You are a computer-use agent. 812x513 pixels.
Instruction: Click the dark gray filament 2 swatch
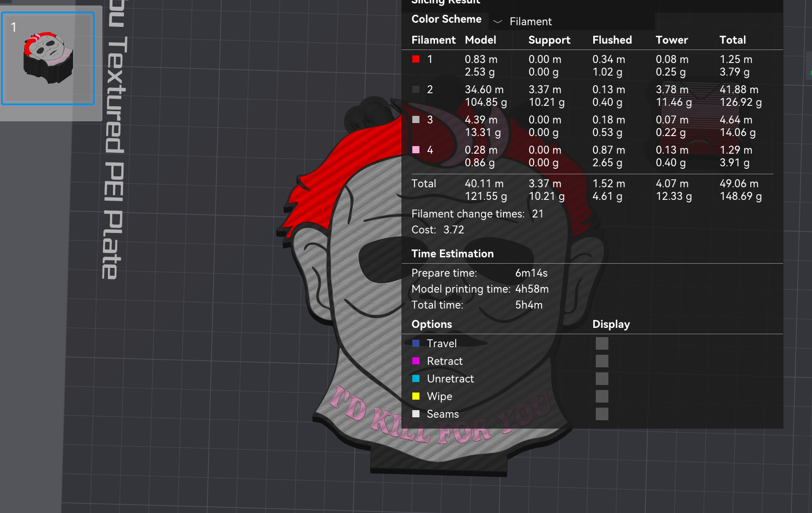pos(416,89)
